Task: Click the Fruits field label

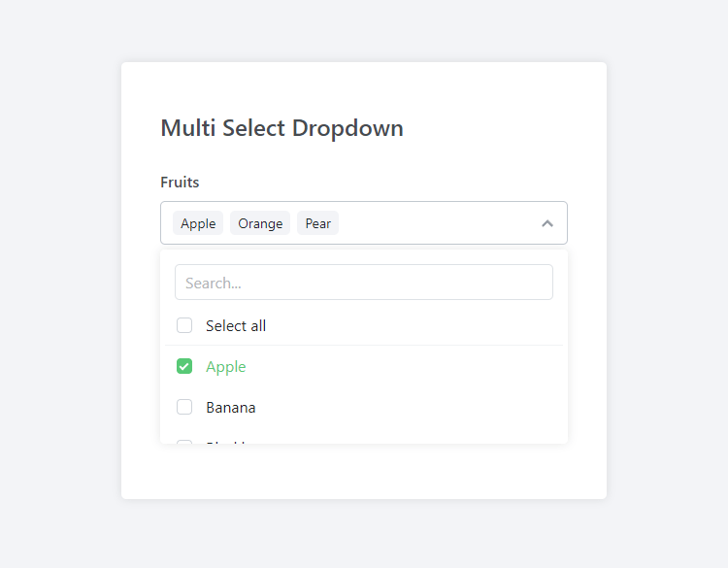Action: point(180,183)
